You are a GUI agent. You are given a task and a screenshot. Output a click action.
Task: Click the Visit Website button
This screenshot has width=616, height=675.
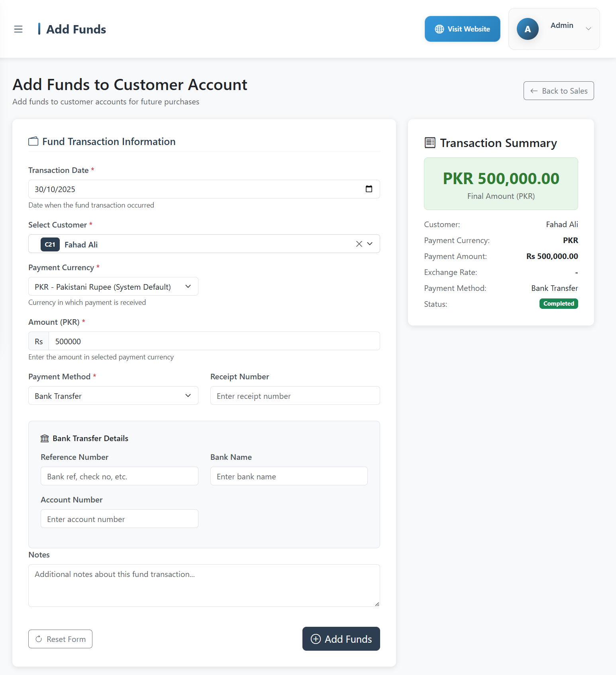(x=462, y=29)
